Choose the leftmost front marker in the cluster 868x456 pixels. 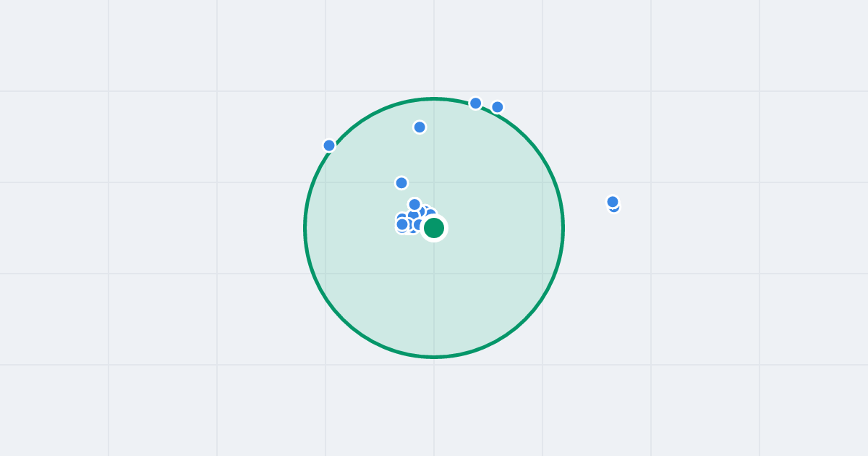point(402,224)
